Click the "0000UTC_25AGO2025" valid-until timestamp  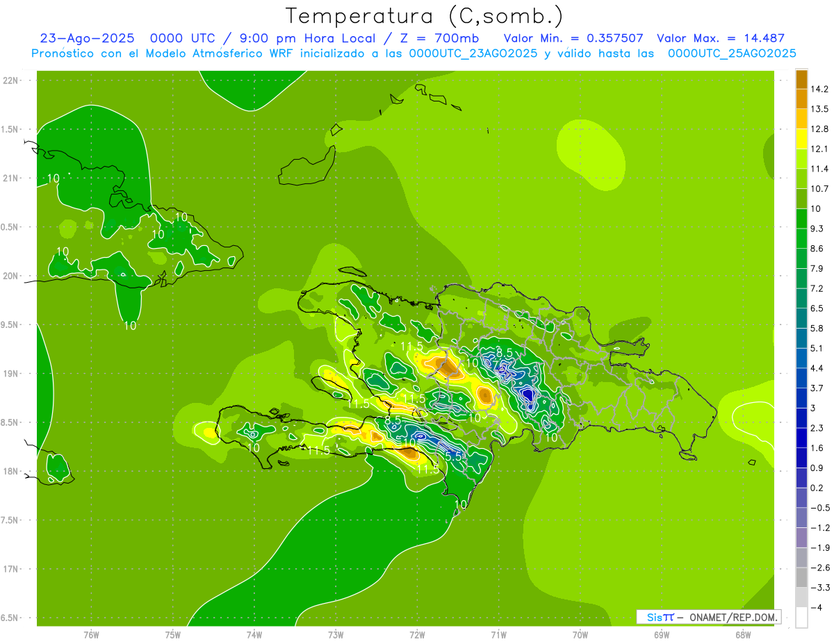click(732, 53)
